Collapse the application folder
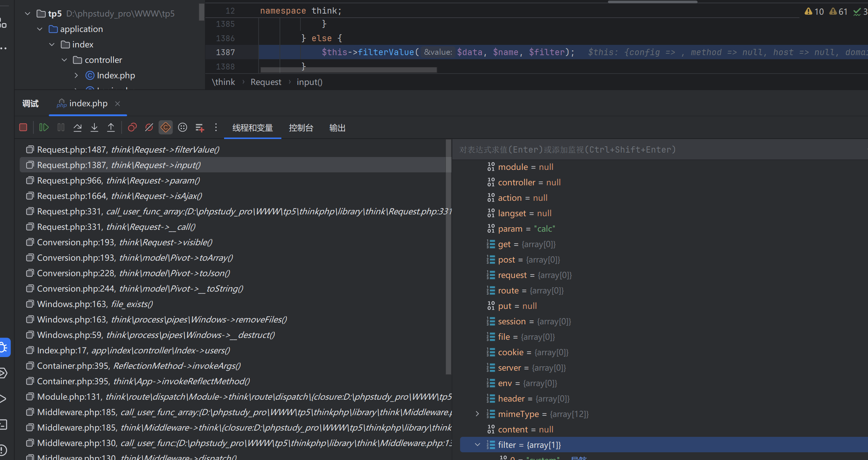The image size is (868, 460). 40,29
